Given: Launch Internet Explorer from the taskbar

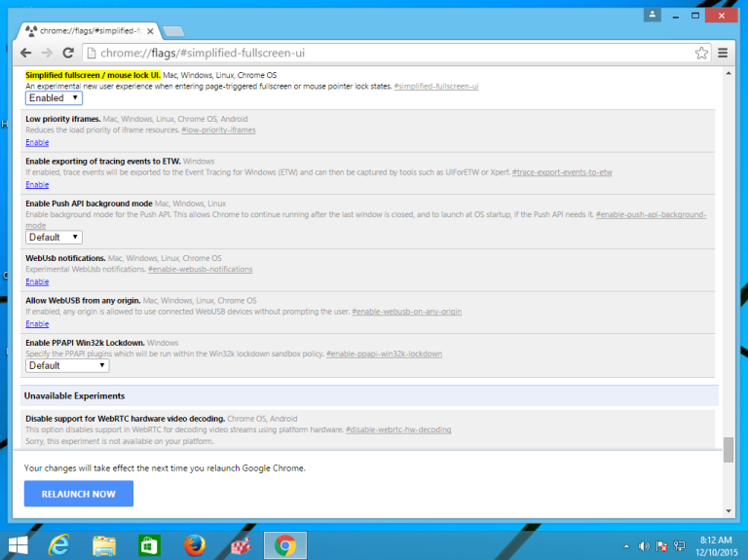Looking at the screenshot, I should (x=59, y=545).
